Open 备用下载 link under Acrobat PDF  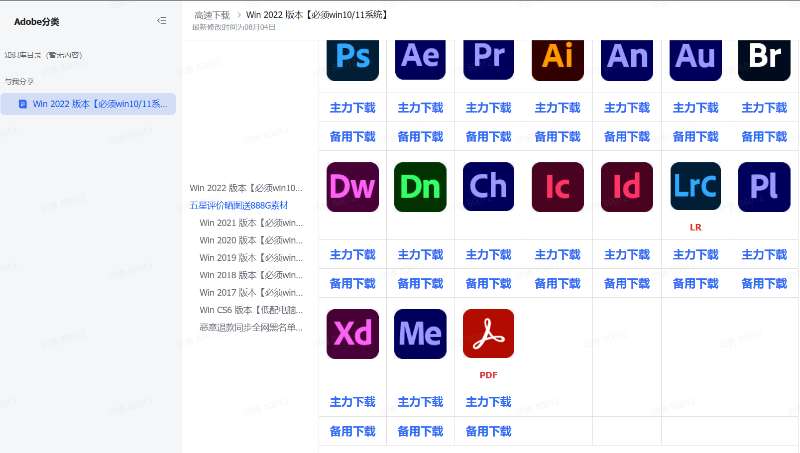click(488, 432)
